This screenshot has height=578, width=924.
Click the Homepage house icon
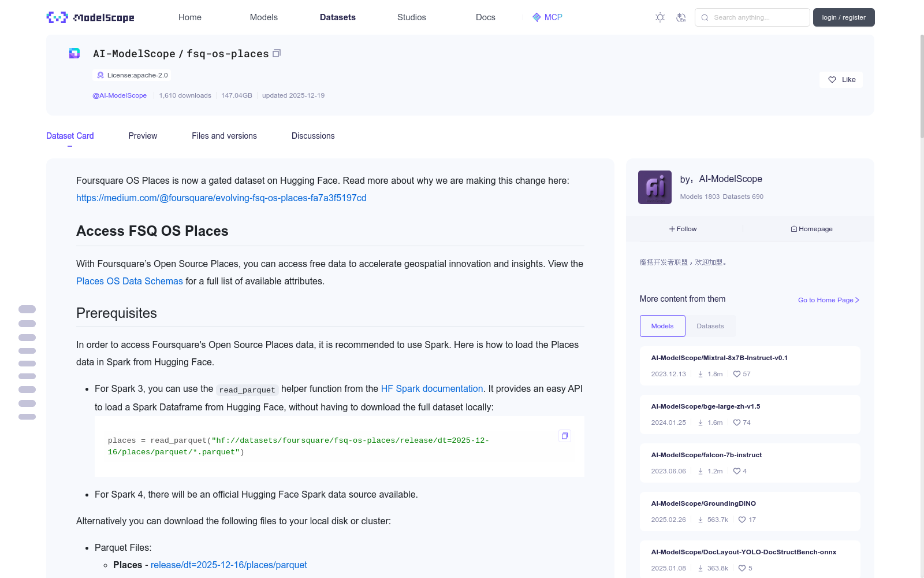pyautogui.click(x=794, y=229)
